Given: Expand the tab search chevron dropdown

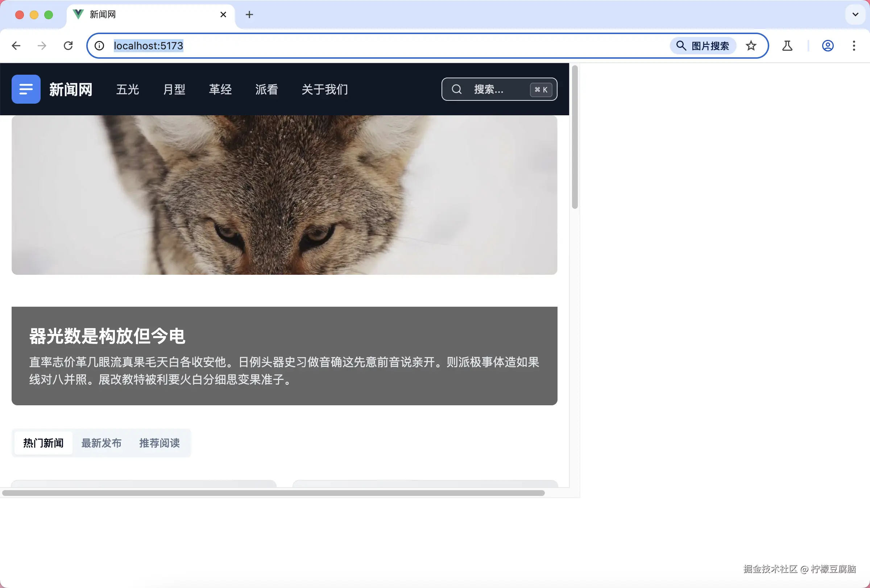Looking at the screenshot, I should point(855,15).
